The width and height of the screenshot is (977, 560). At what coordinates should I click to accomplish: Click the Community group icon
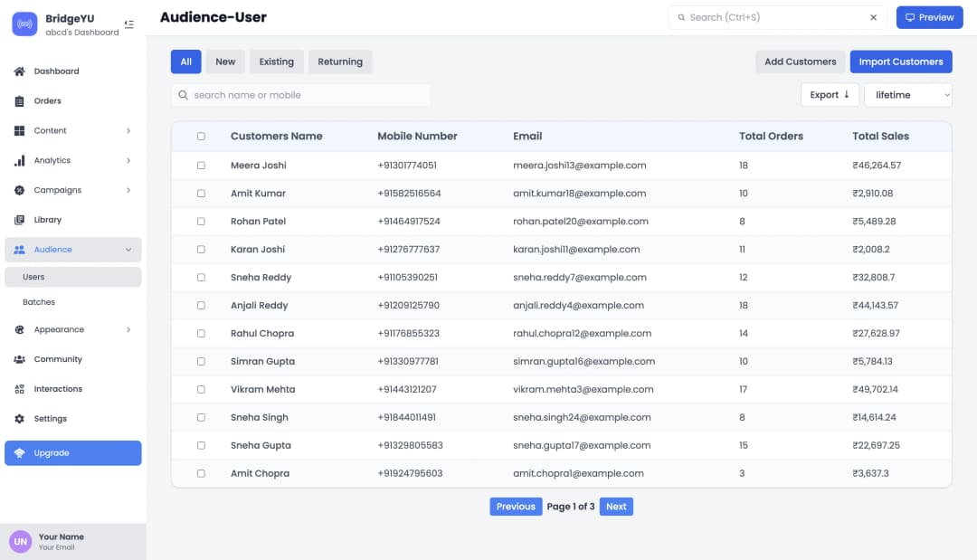19,359
